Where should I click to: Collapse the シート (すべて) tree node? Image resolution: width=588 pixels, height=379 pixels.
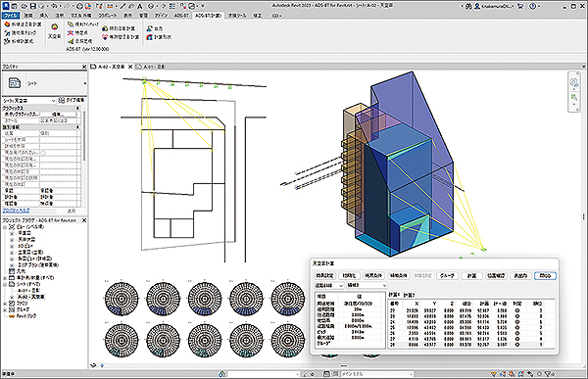tap(5, 284)
